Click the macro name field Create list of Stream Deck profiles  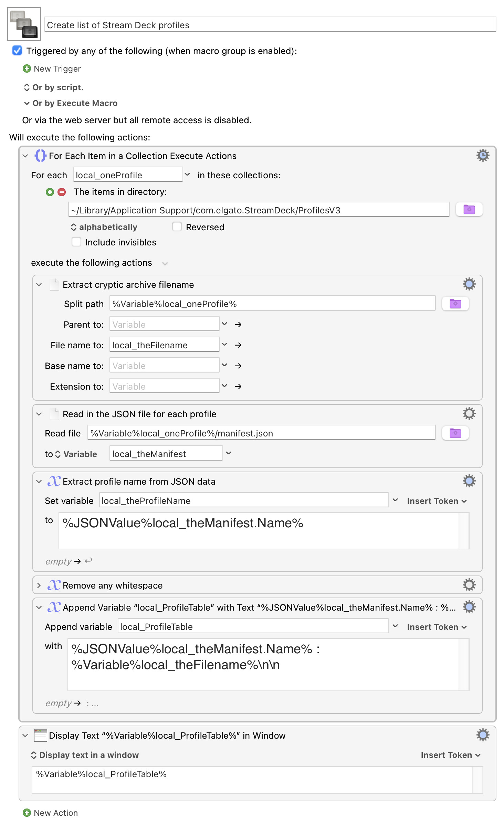pos(270,25)
